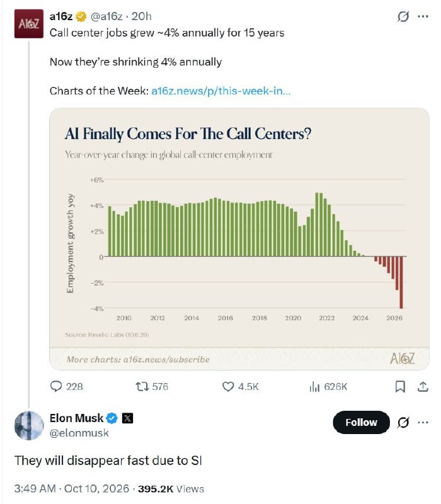Click the Grok icon beside Elon's Follow button
This screenshot has width=441, height=504.
(x=403, y=422)
